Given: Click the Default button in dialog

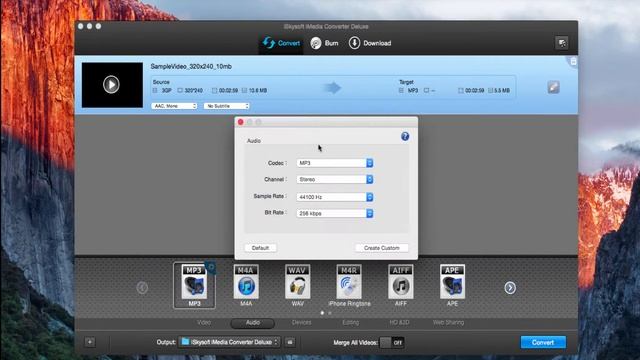Looking at the screenshot, I should coord(260,248).
